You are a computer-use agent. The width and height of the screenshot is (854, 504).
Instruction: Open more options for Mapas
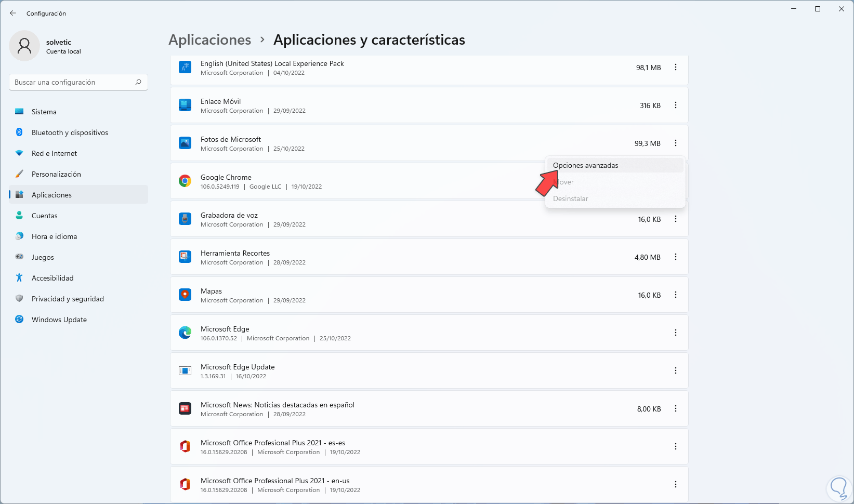pyautogui.click(x=676, y=295)
